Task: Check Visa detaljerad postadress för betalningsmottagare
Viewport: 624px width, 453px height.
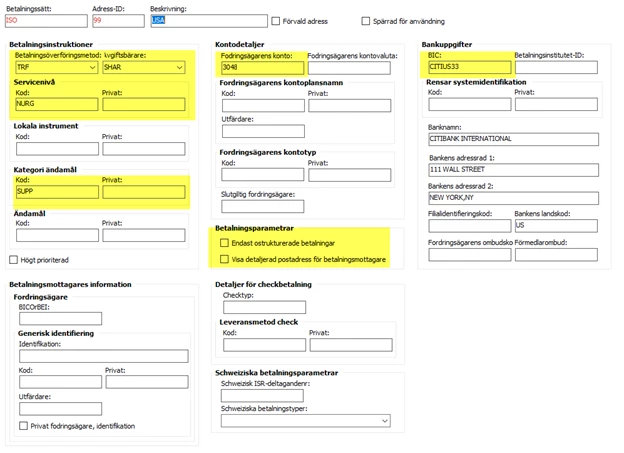Action: click(x=224, y=259)
